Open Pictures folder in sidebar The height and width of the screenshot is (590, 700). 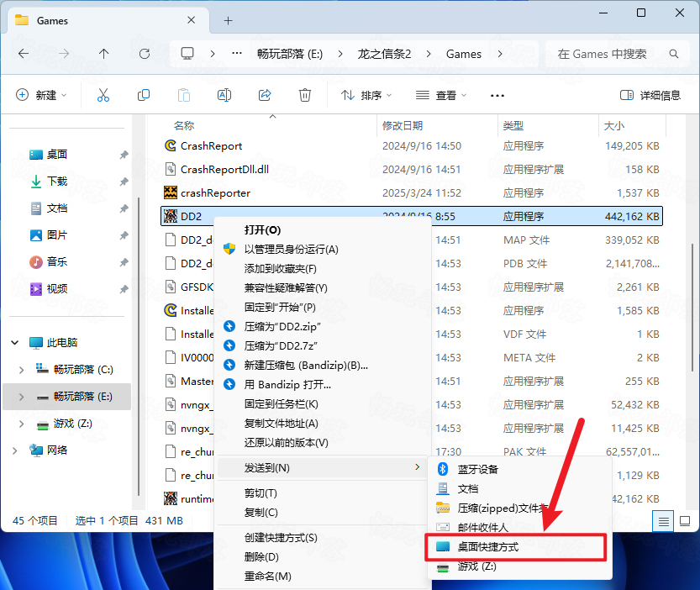(56, 235)
